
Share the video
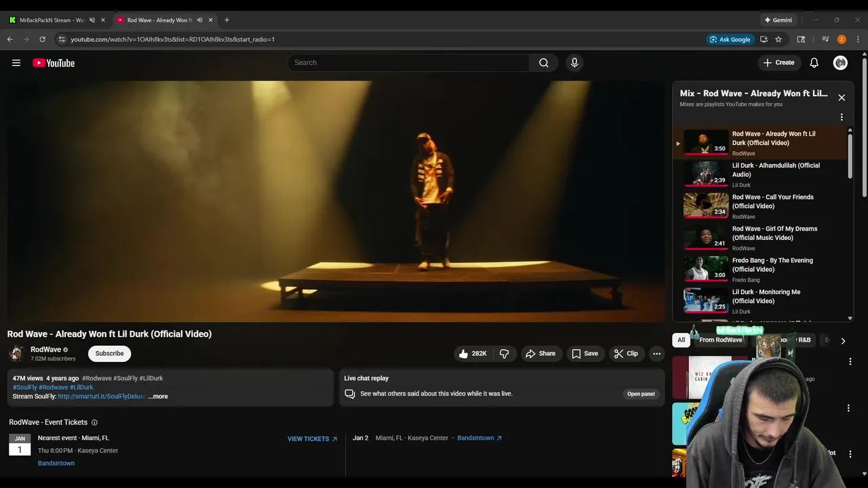[540, 354]
